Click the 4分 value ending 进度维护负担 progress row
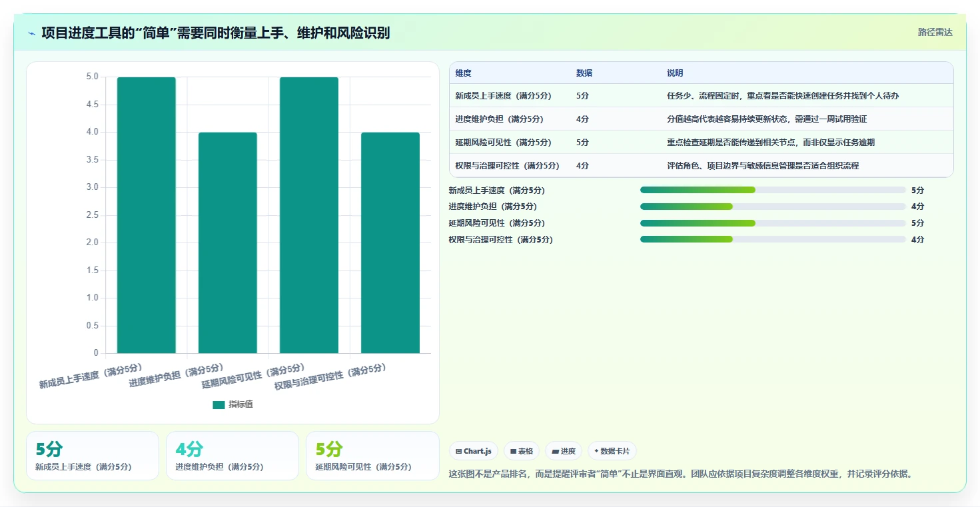This screenshot has height=507, width=980. [917, 207]
